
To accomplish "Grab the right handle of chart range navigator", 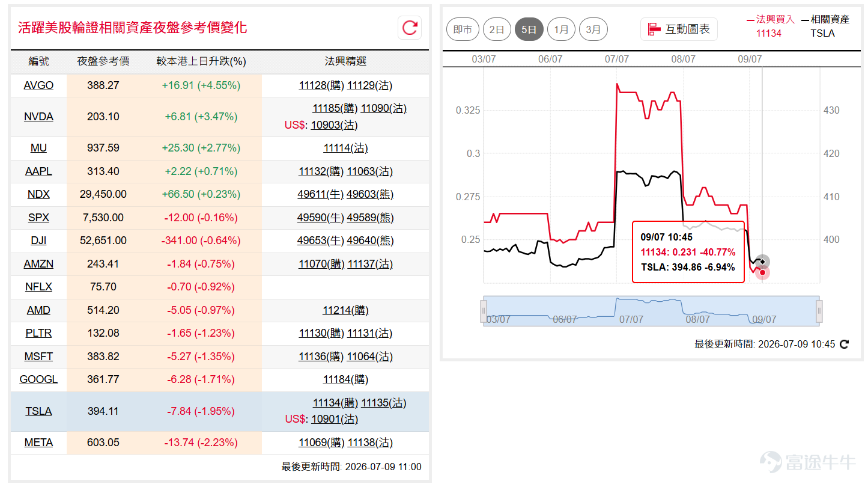I will (819, 311).
